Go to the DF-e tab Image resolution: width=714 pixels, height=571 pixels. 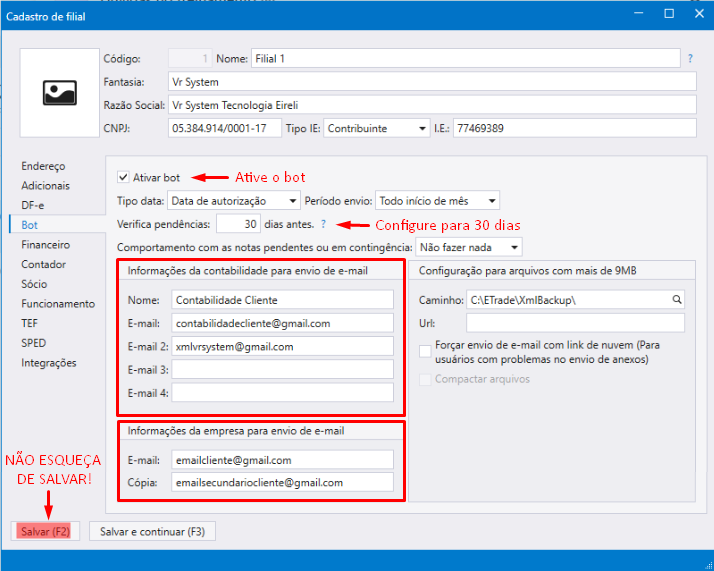coord(33,205)
